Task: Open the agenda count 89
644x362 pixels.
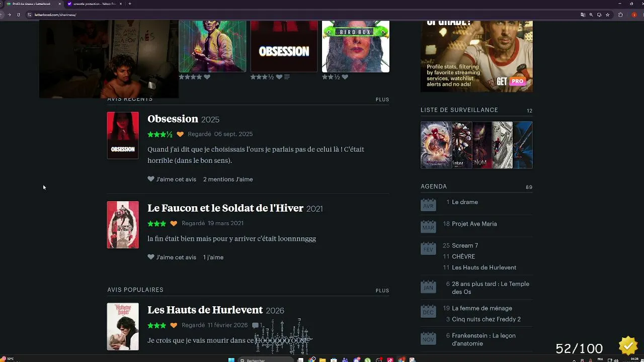Action: (529, 187)
